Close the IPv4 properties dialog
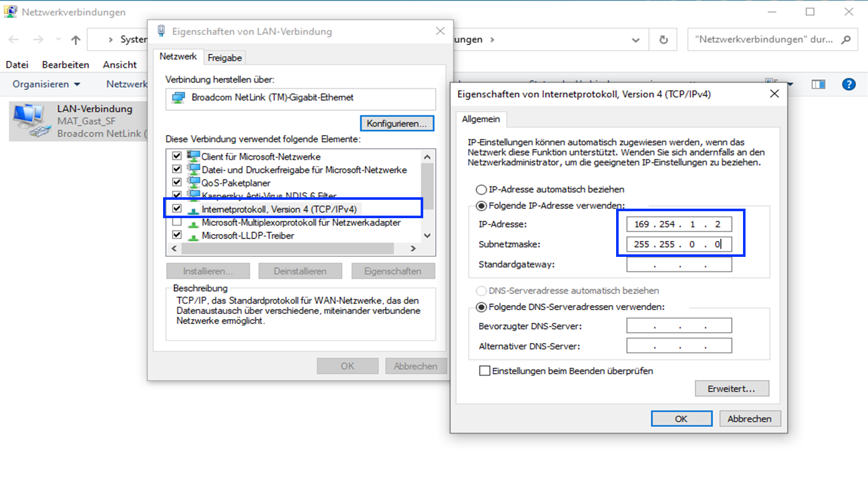The height and width of the screenshot is (489, 868). click(774, 94)
